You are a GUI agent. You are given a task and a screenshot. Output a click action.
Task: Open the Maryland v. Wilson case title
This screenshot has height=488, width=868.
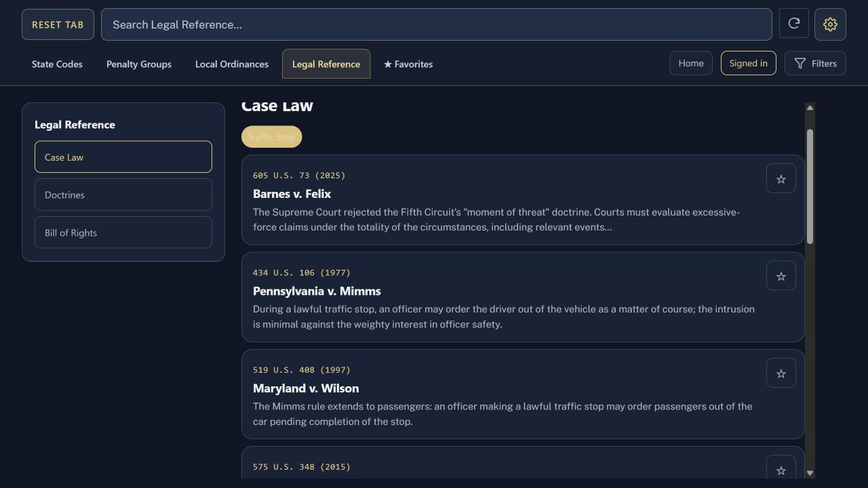306,388
